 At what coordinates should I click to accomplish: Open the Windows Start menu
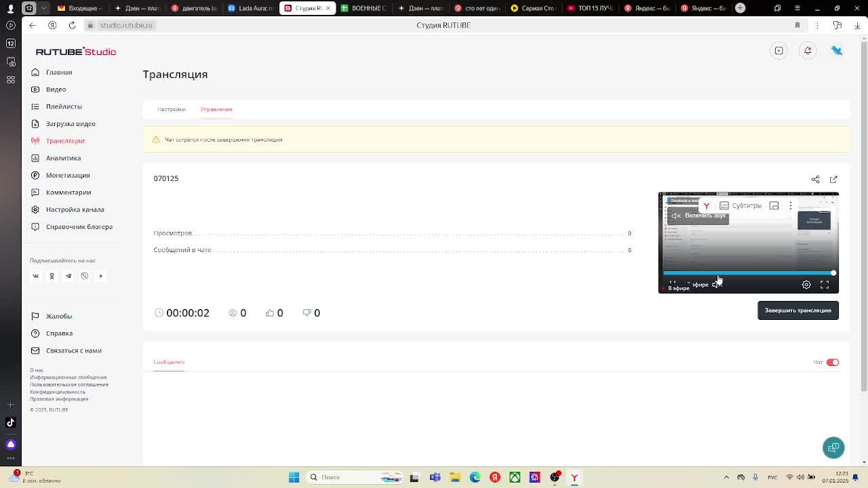pyautogui.click(x=294, y=477)
